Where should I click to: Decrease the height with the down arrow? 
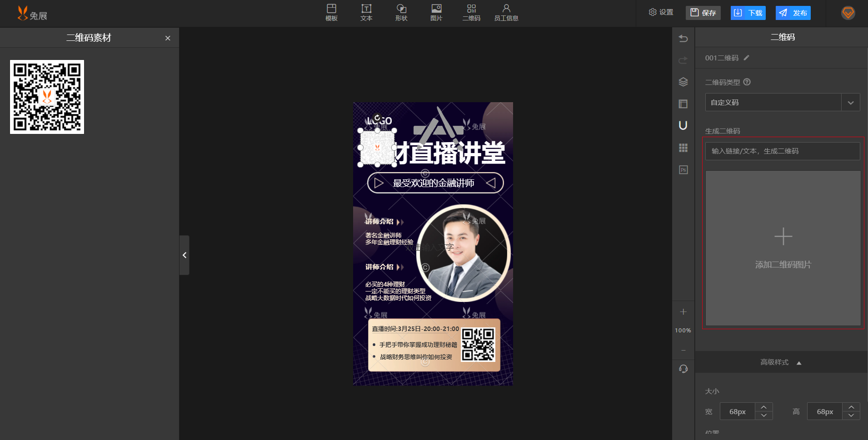(x=851, y=415)
